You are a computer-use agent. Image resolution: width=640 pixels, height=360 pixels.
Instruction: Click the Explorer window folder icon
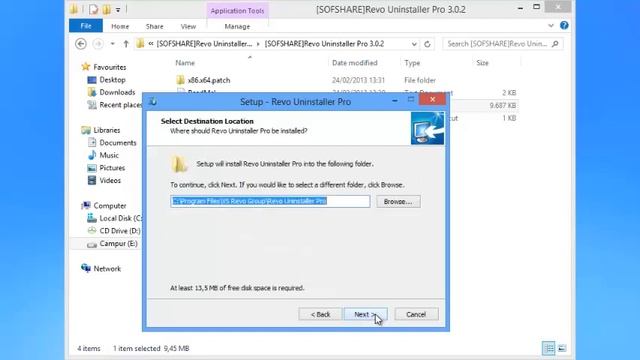(74, 9)
